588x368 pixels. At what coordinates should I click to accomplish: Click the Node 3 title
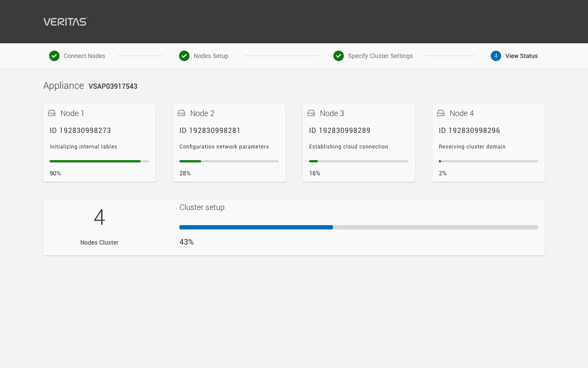pyautogui.click(x=332, y=113)
